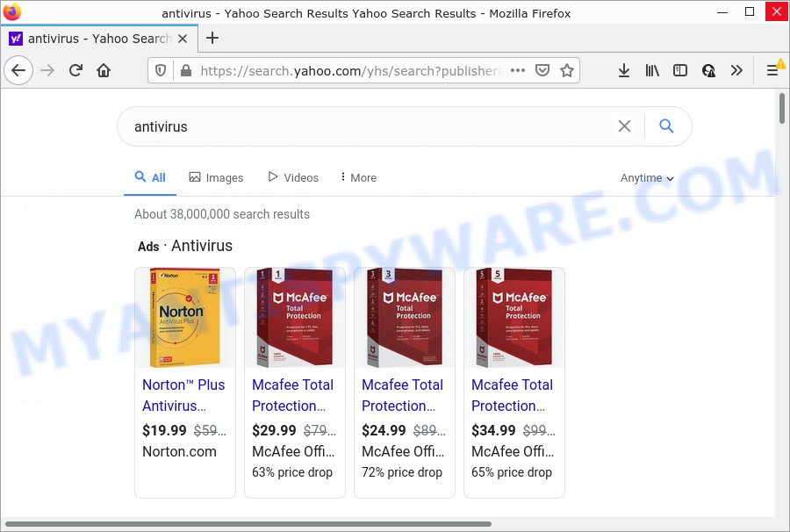Click the 65% price drop label
790x532 pixels.
512,472
